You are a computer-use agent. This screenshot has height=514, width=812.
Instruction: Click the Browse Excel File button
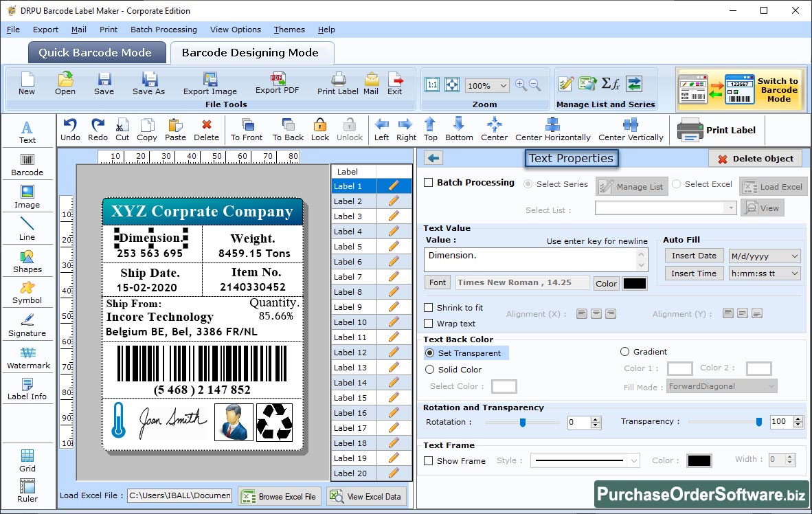click(280, 496)
